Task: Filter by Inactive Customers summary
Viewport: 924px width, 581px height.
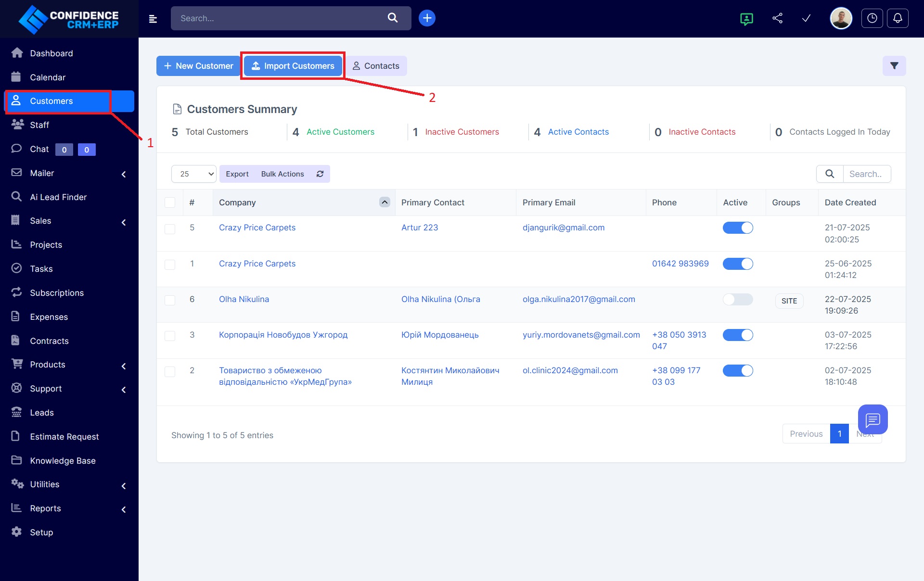Action: pos(462,132)
